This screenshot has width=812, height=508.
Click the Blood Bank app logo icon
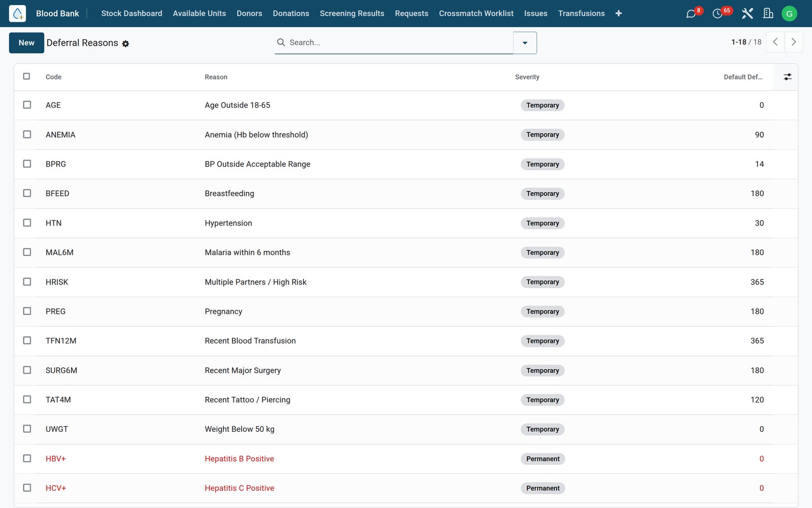tap(17, 14)
